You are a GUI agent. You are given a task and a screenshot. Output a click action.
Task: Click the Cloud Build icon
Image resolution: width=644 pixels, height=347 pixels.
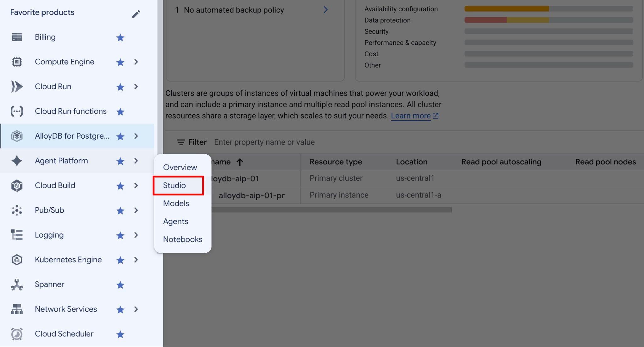pos(17,185)
